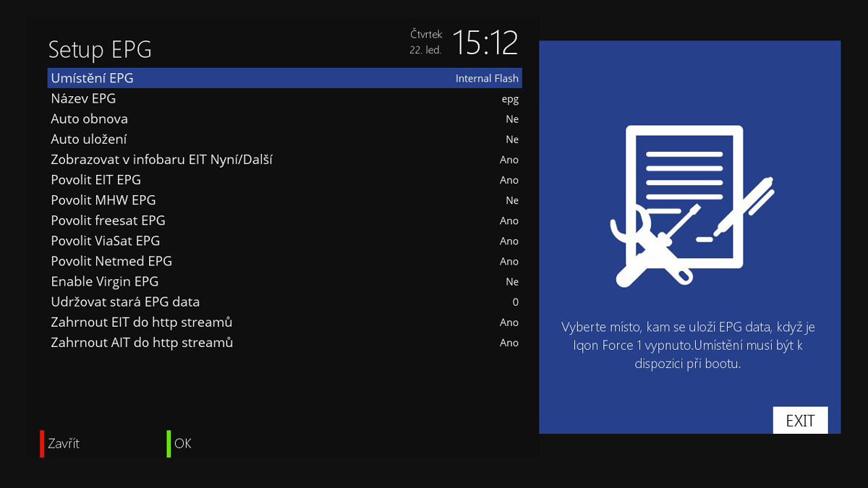Select the Auto uložení row
Viewport: 868px width, 488px height.
(285, 139)
